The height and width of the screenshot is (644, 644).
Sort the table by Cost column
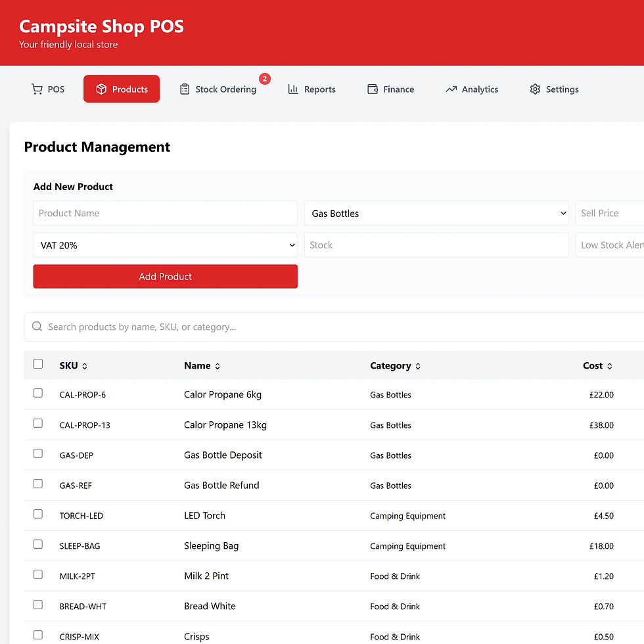(x=597, y=365)
